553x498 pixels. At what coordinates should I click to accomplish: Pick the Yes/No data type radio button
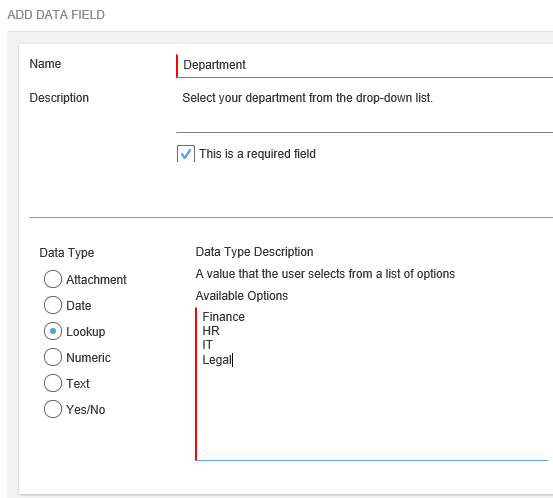[x=53, y=409]
